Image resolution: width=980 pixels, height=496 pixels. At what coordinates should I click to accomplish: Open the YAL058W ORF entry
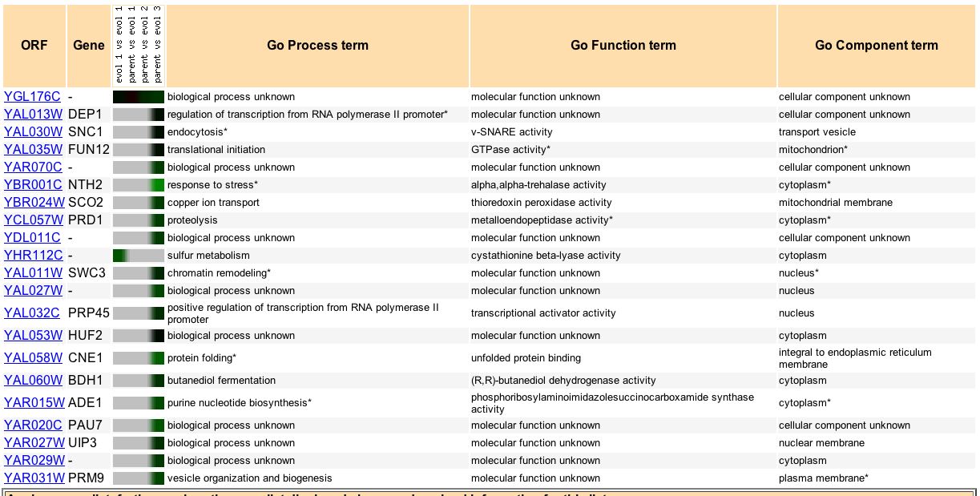point(33,358)
